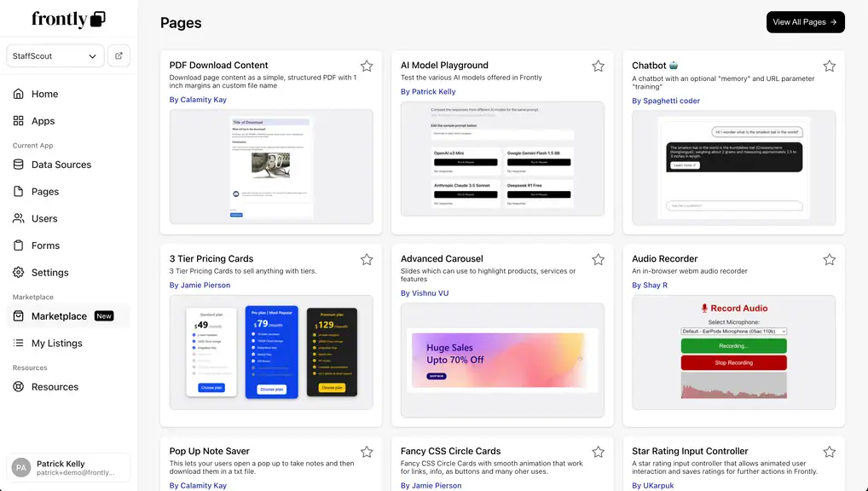Click the Apps grid icon
The image size is (868, 491).
pyautogui.click(x=19, y=121)
